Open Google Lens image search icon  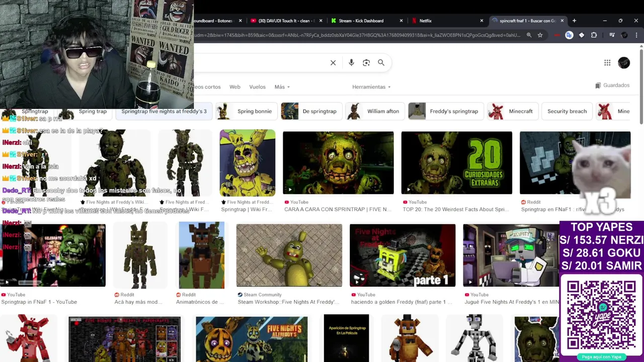point(366,63)
